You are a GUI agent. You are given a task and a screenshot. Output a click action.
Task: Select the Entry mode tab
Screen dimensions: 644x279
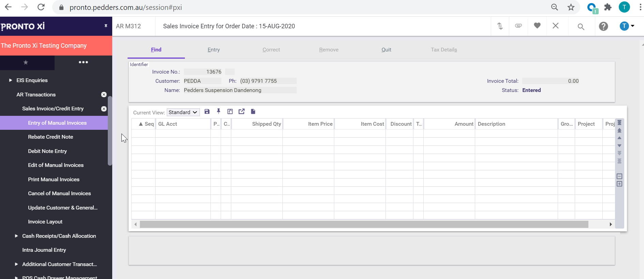coord(214,50)
